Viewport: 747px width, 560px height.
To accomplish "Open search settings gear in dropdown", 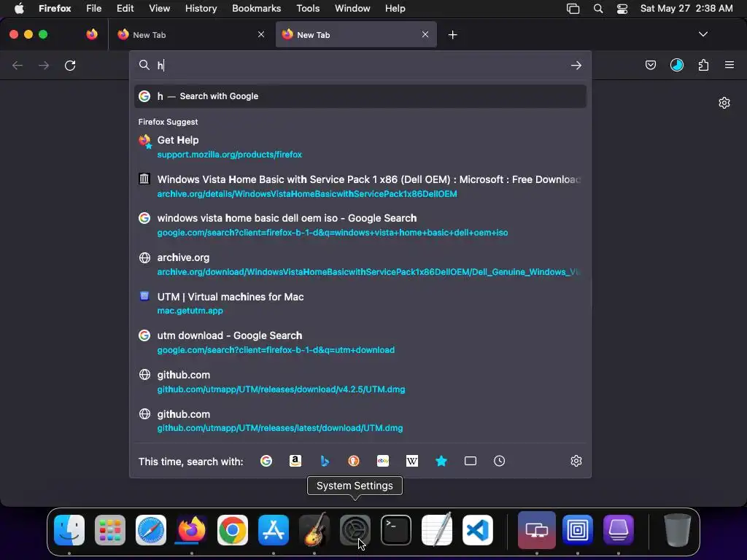I will tap(576, 461).
